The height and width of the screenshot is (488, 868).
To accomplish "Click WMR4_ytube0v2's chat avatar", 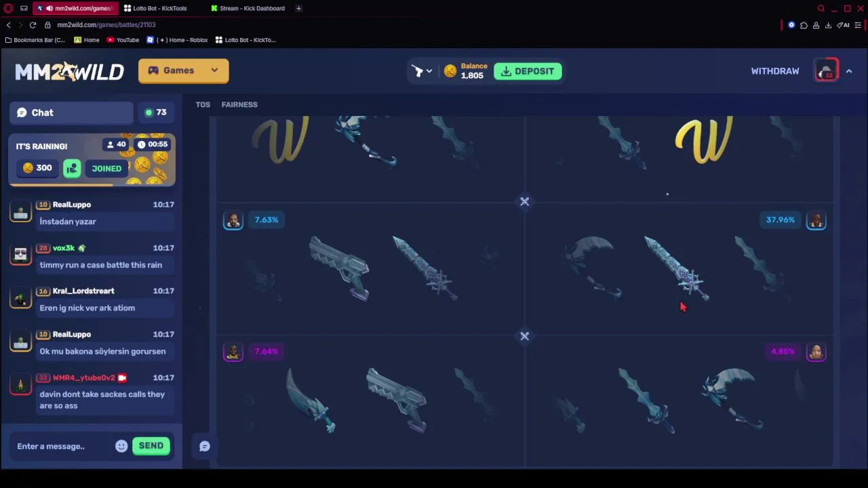I will pos(20,384).
